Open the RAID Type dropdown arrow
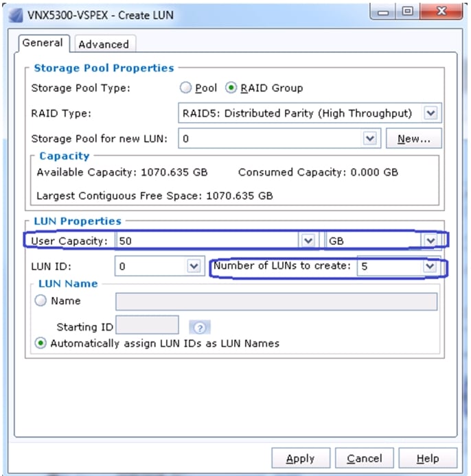The image size is (471, 476). click(430, 113)
